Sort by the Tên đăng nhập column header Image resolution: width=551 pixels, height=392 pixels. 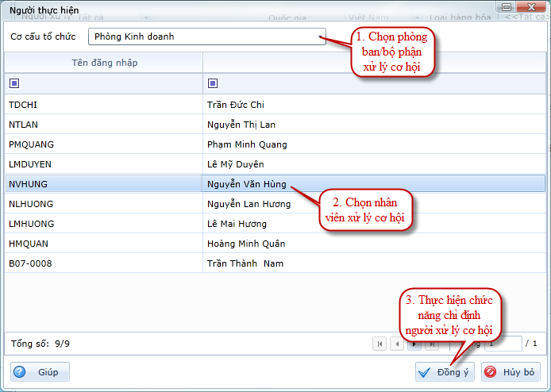103,63
